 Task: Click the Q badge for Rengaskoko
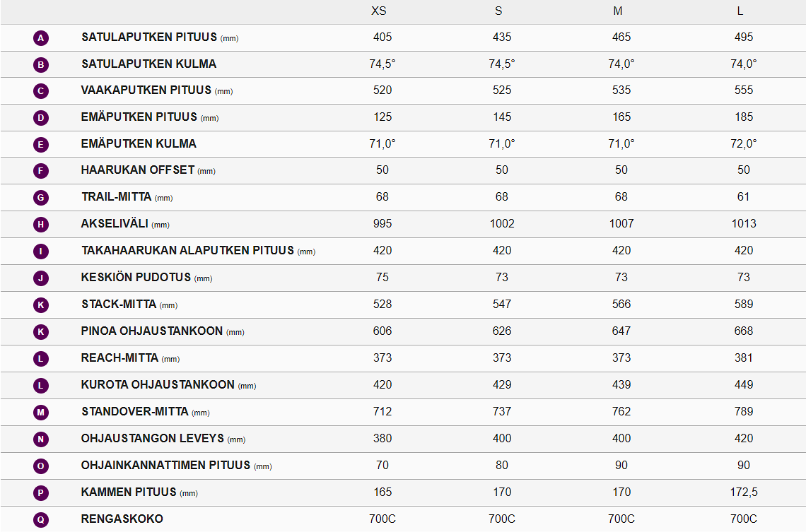[x=41, y=520]
